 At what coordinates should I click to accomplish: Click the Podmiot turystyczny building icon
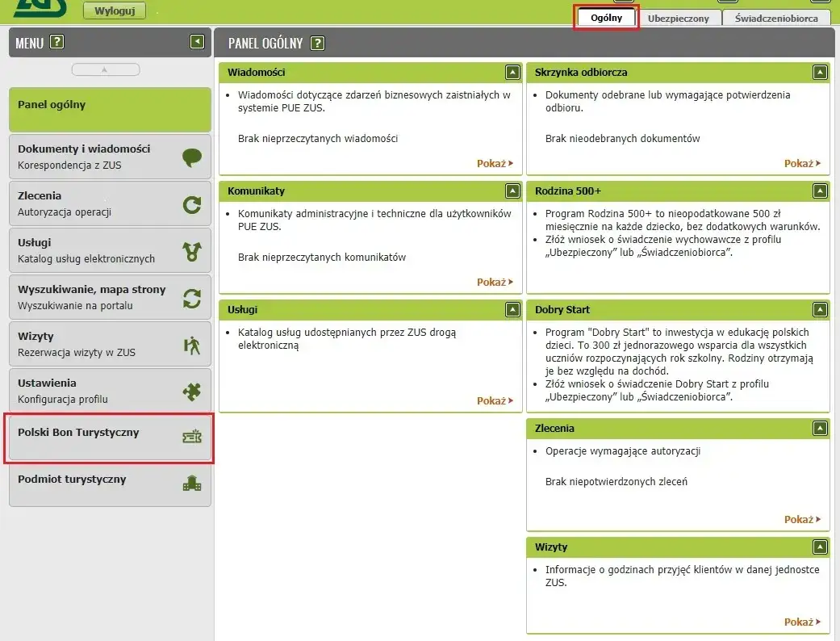pos(192,484)
